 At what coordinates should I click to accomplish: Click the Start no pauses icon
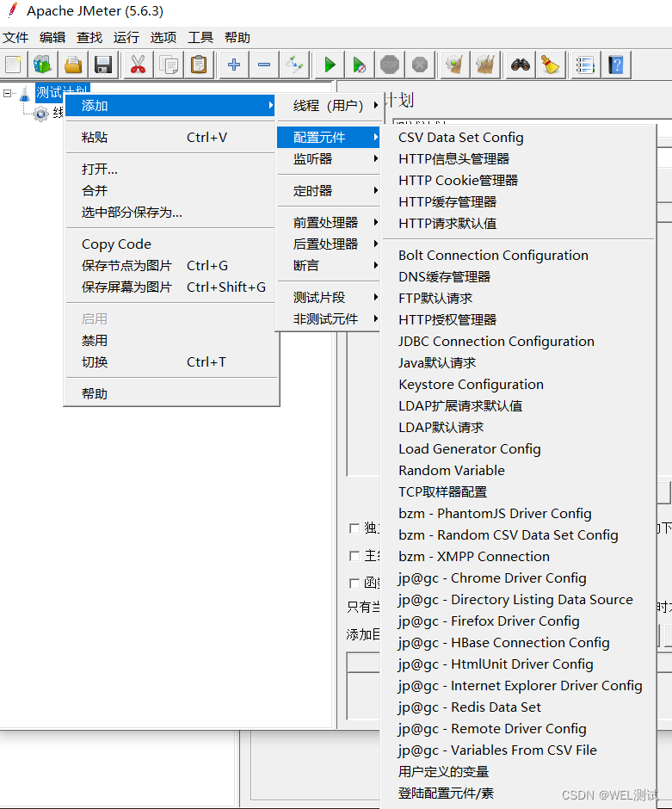tap(360, 65)
